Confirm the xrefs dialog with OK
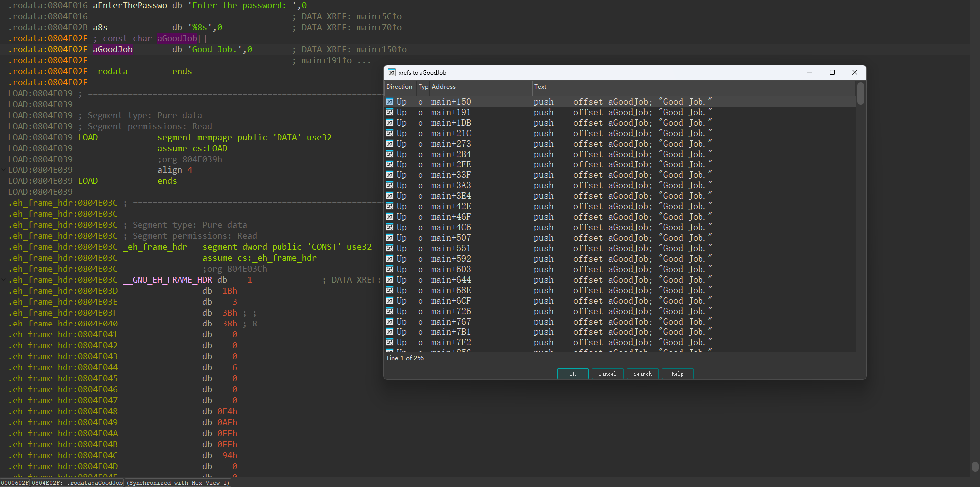 coord(573,374)
